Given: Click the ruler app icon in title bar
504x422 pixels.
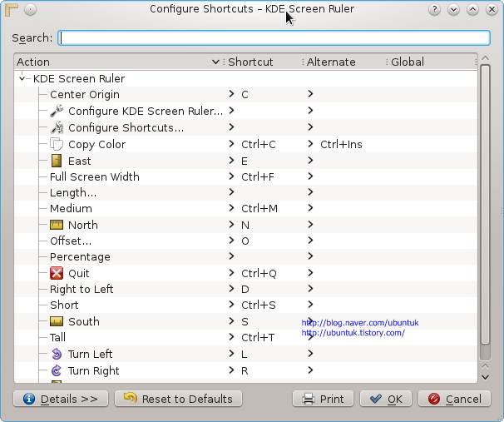Looking at the screenshot, I should coord(12,10).
